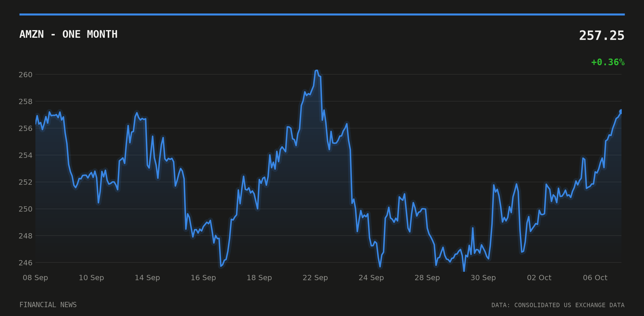
Task: Click the 258 y-axis label
Action: [x=25, y=102]
